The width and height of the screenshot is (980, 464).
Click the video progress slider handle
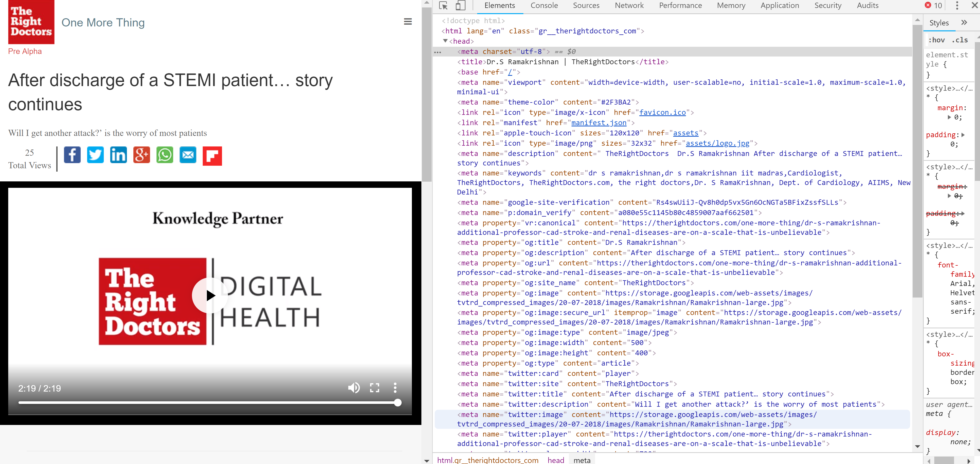pos(397,402)
